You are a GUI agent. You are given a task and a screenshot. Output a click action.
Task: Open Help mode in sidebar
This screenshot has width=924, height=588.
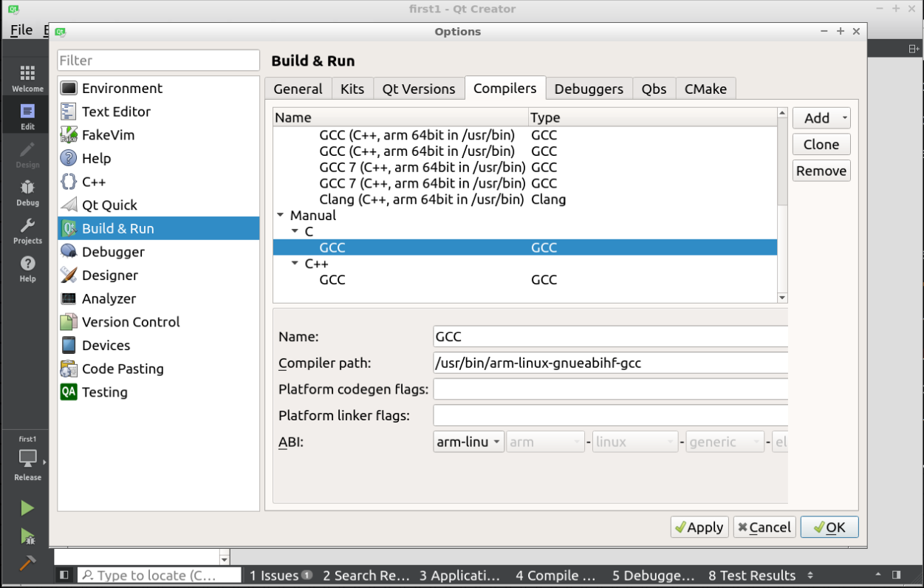coord(27,269)
